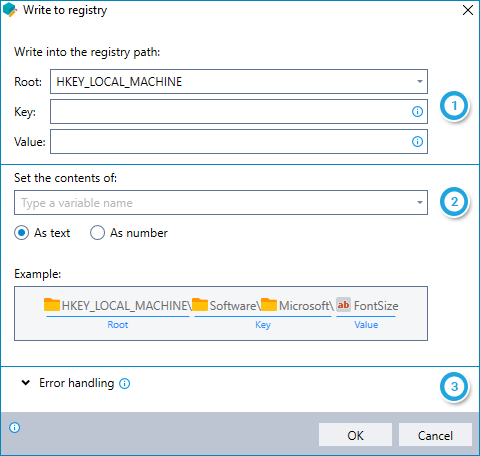Open the variable name dropdown arrow

420,202
